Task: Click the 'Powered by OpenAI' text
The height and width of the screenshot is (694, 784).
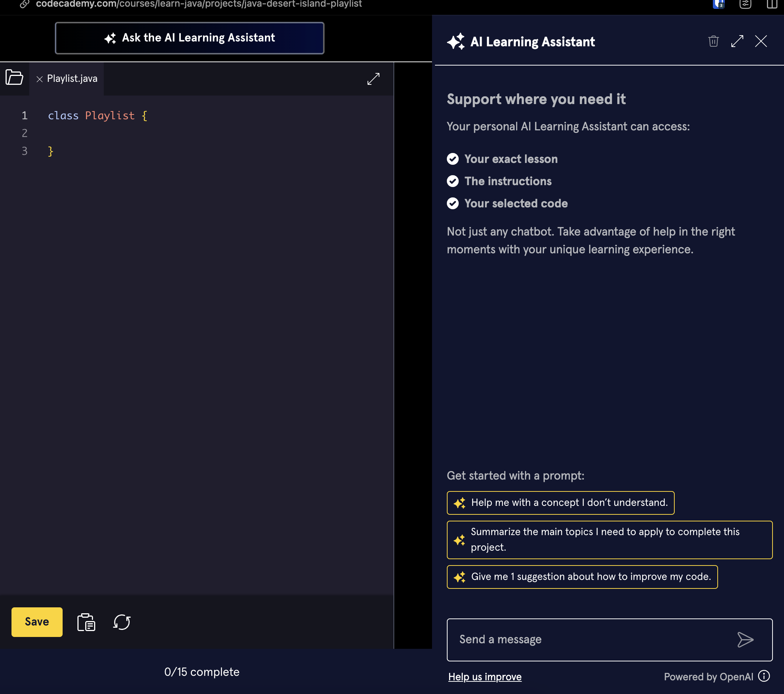Action: coord(708,677)
